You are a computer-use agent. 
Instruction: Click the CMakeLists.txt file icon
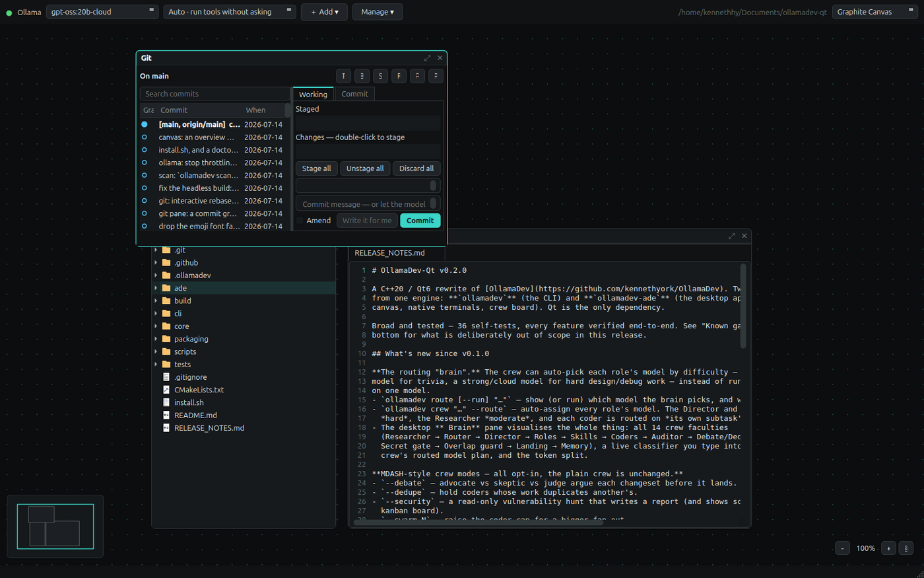(166, 390)
